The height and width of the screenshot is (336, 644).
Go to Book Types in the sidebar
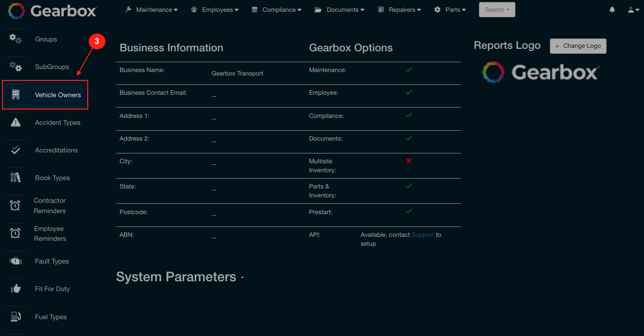52,178
